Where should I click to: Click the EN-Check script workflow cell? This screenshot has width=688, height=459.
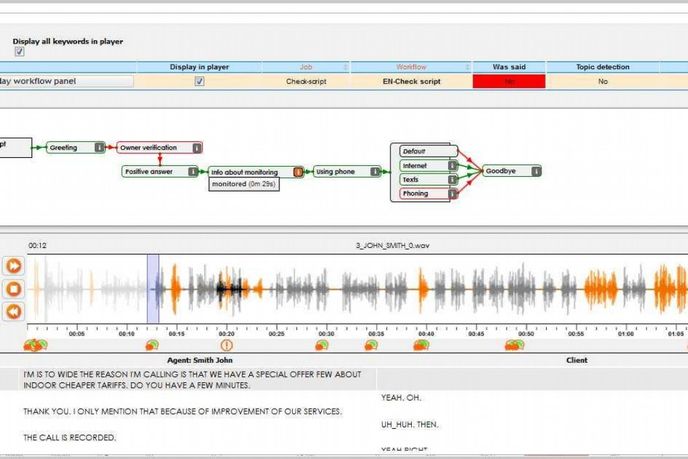point(411,81)
